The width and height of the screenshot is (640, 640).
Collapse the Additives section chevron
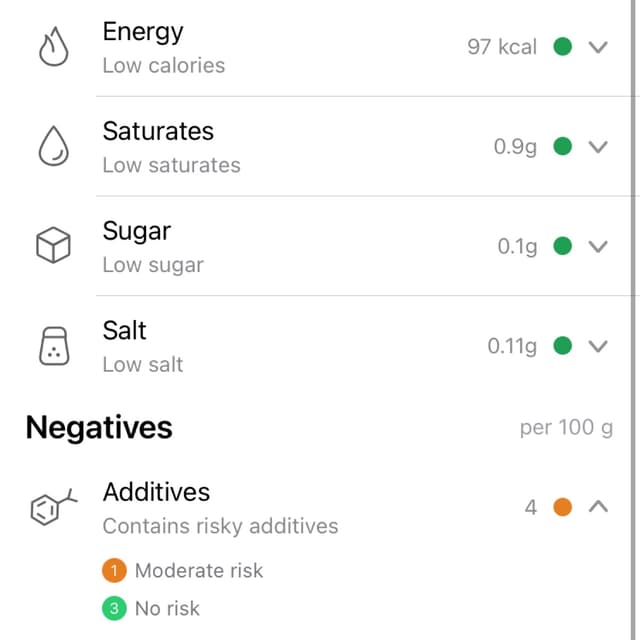(x=598, y=507)
